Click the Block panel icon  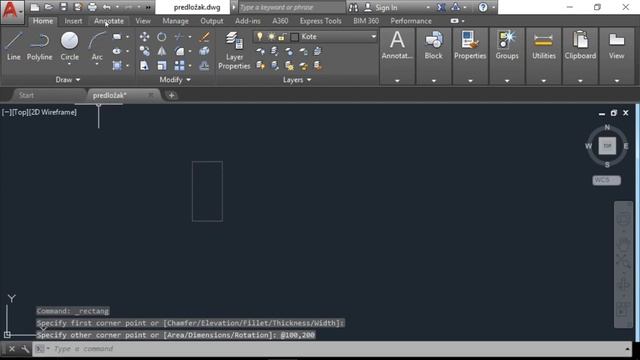coord(433,41)
